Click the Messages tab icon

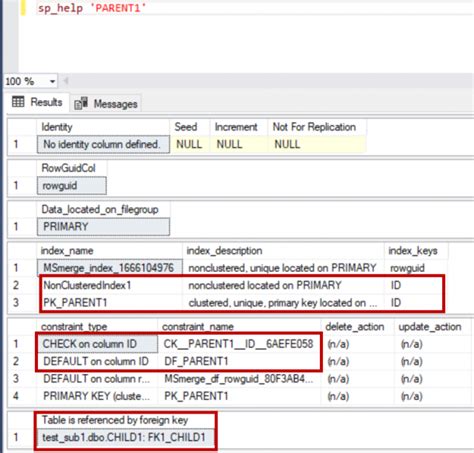pos(81,103)
